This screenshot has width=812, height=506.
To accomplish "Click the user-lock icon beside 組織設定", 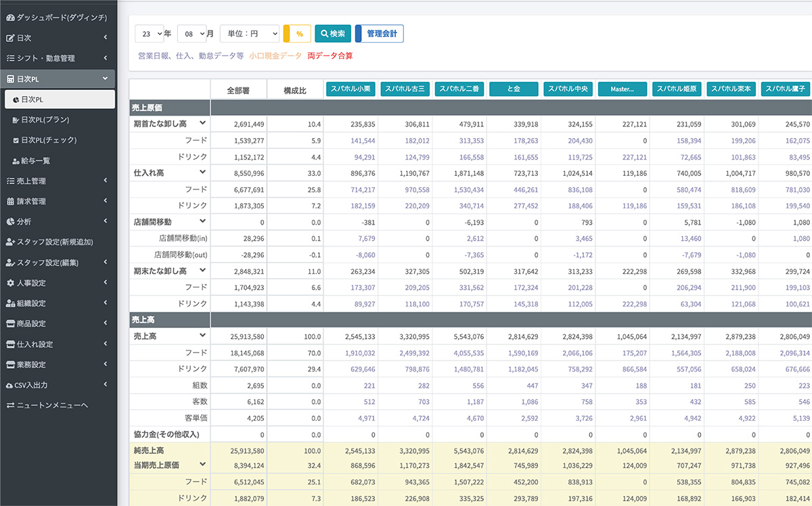I will 10,303.
